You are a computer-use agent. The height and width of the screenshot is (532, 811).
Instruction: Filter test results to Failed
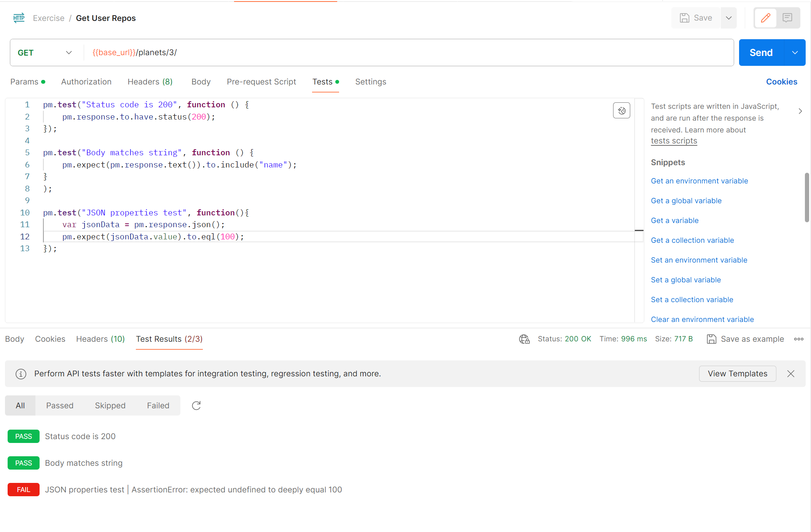point(158,406)
